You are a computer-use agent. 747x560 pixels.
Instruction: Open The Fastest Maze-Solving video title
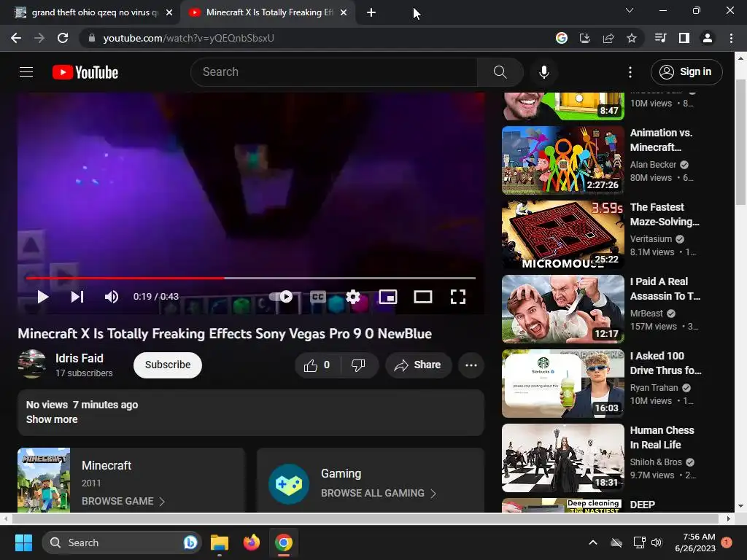pos(665,214)
